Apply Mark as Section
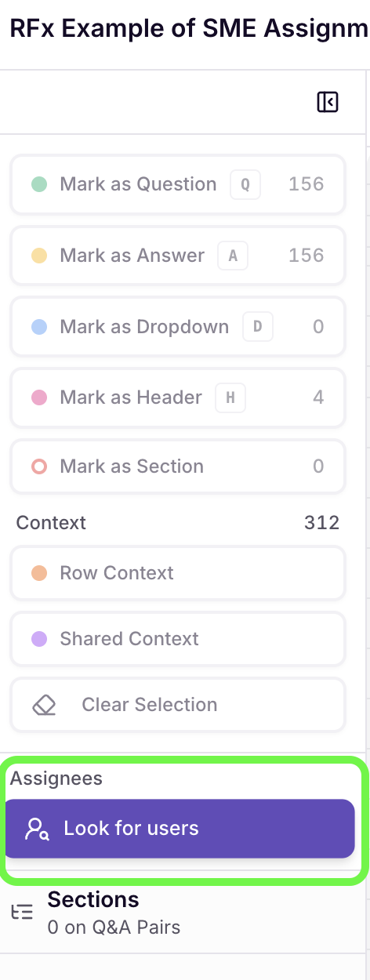Screen dimensions: 370x980 point(178,466)
